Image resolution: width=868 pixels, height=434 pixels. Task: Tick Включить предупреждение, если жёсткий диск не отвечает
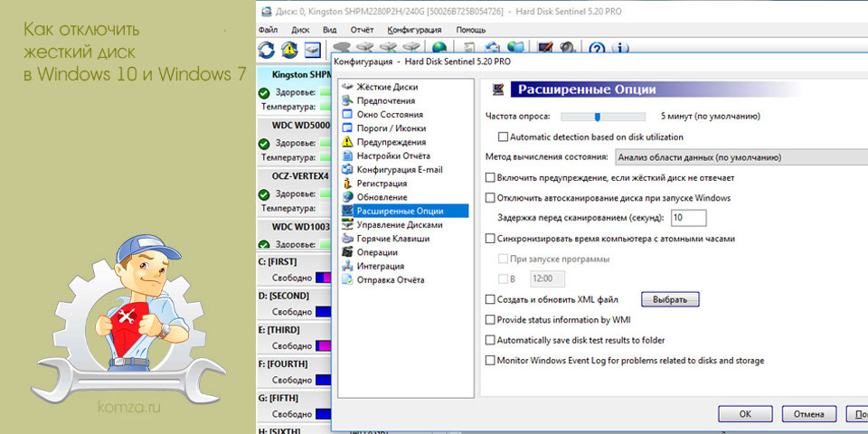pos(489,178)
